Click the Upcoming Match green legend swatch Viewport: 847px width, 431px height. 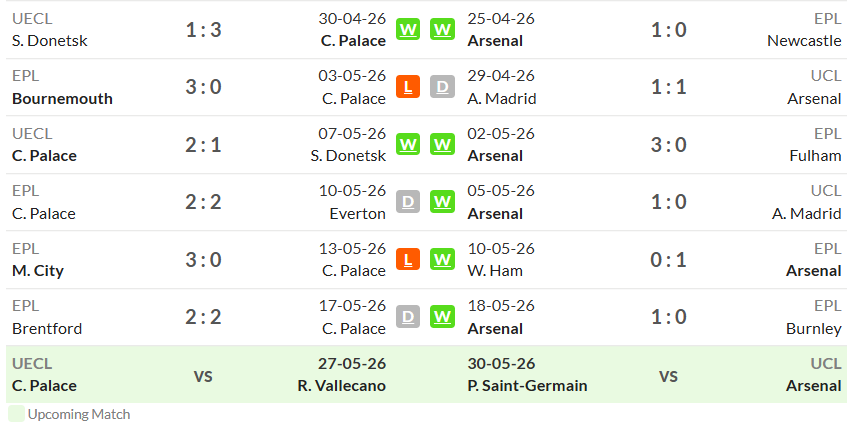pyautogui.click(x=16, y=414)
